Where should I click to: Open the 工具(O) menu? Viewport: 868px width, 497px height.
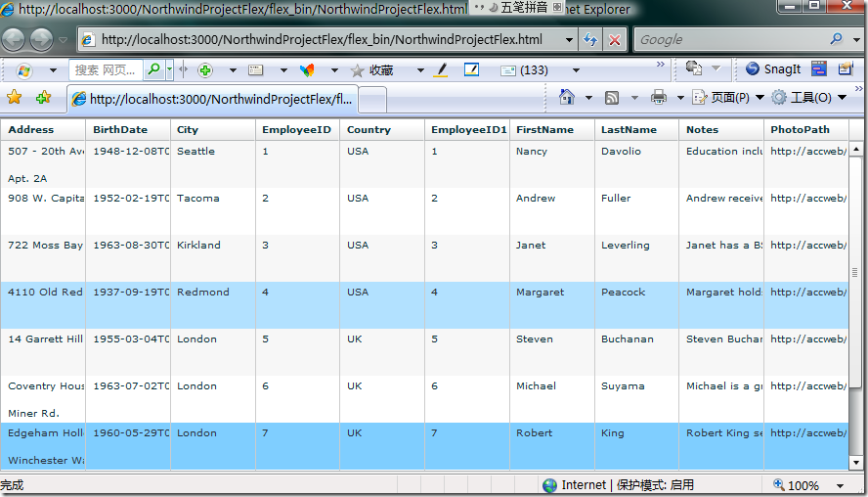809,98
